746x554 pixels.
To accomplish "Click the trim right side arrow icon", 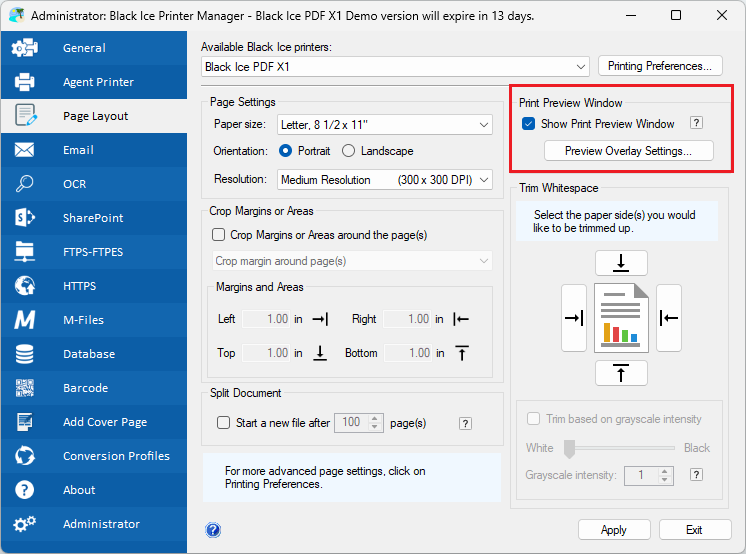I will coord(669,318).
